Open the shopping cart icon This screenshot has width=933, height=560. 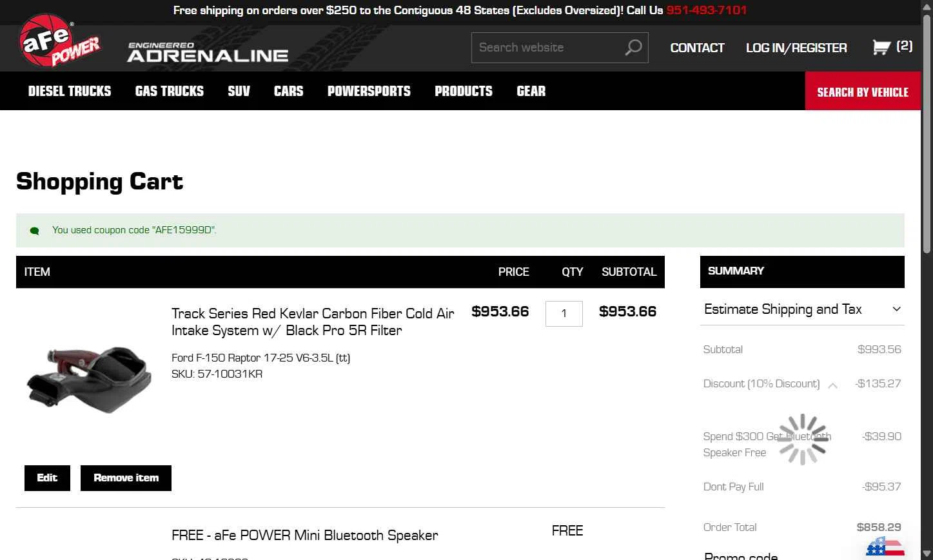(881, 47)
